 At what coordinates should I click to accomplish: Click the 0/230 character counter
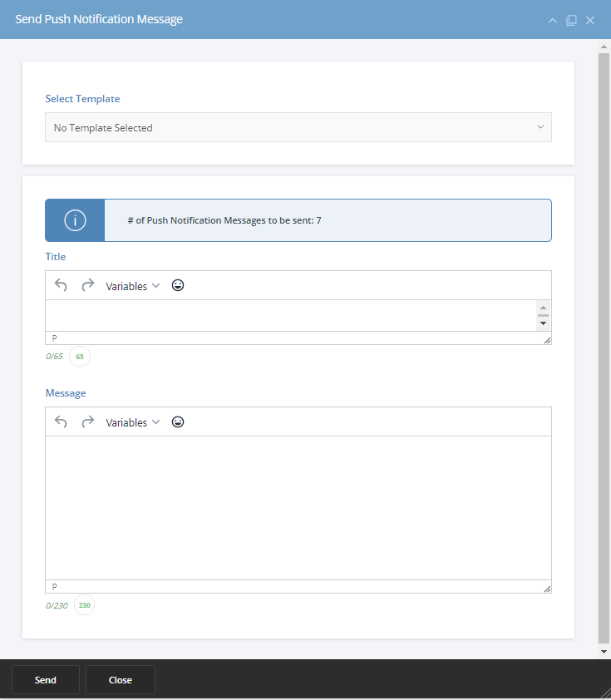click(57, 605)
